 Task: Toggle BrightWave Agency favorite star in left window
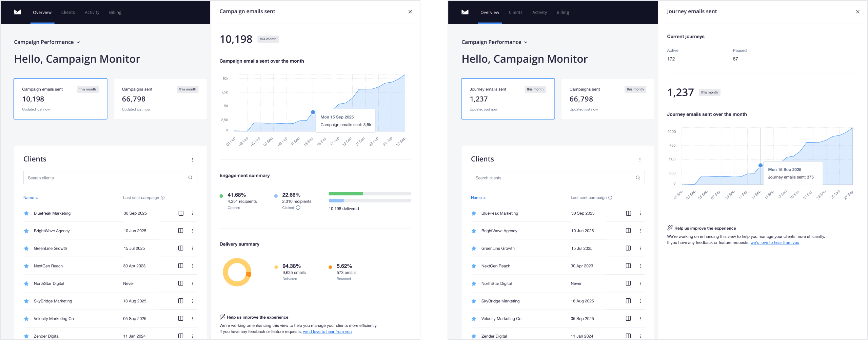pyautogui.click(x=26, y=231)
